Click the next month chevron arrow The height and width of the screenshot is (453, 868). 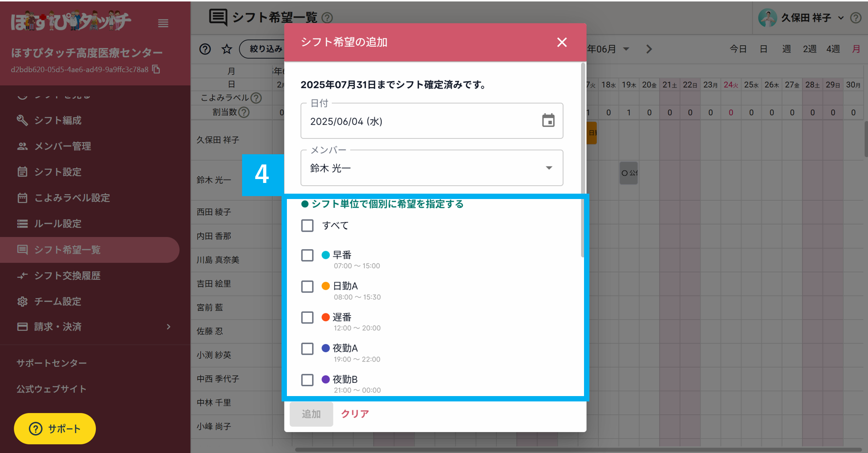click(649, 49)
